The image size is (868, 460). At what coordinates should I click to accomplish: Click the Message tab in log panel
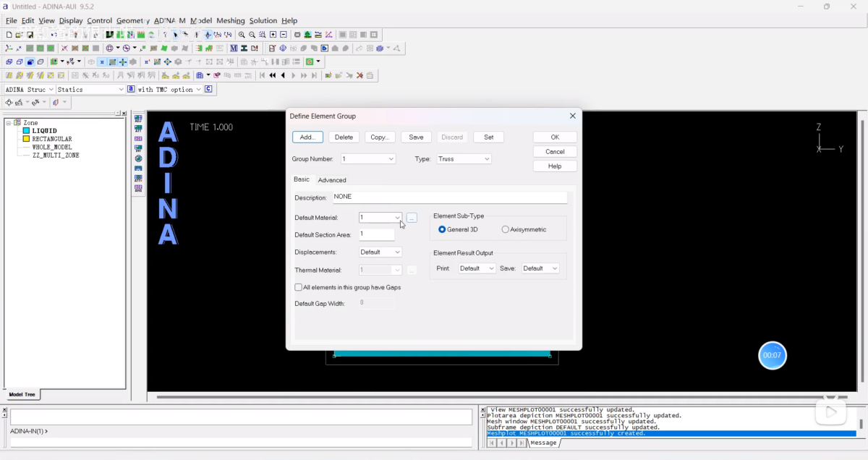543,443
